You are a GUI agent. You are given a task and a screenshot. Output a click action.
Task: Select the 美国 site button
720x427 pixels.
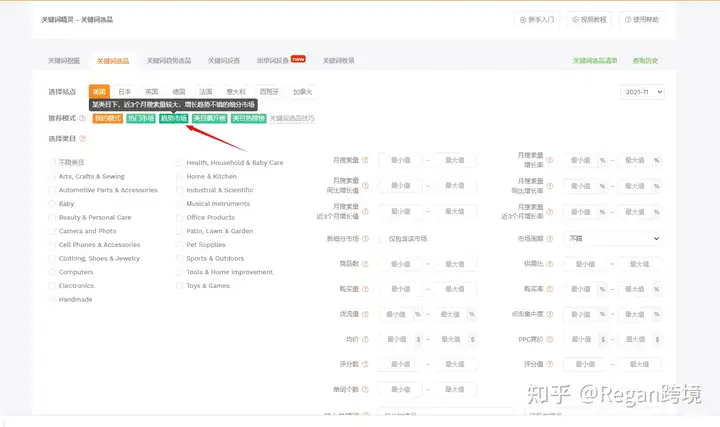[99, 92]
